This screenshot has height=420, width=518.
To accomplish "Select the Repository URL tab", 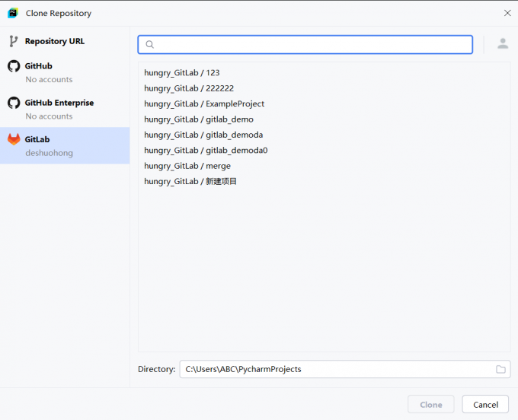I will [54, 41].
